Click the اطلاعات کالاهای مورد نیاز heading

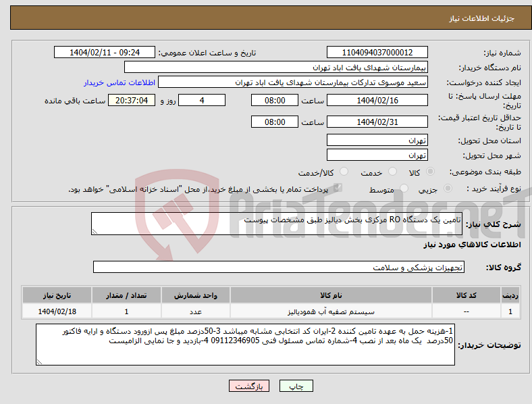[472, 245]
